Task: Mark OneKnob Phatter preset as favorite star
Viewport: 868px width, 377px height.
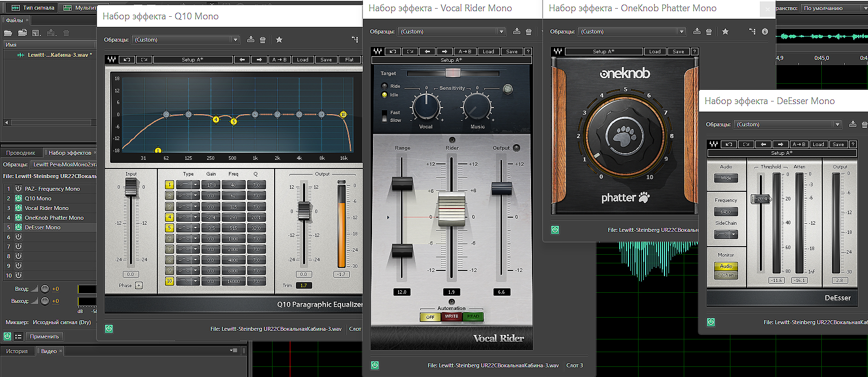Action: coord(725,31)
